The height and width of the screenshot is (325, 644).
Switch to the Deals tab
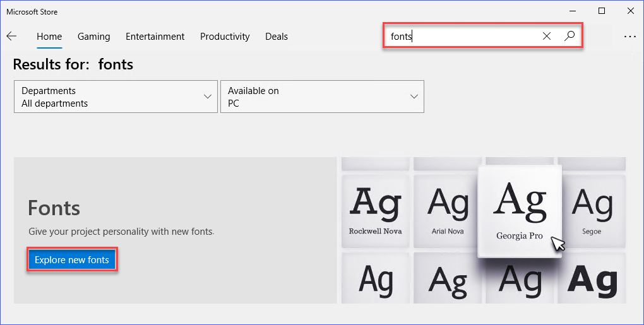tap(277, 37)
